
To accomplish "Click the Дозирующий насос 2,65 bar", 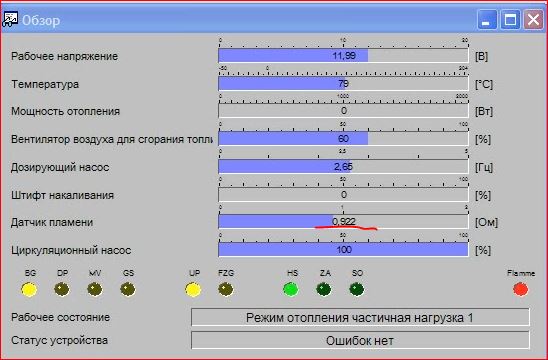I will click(343, 167).
